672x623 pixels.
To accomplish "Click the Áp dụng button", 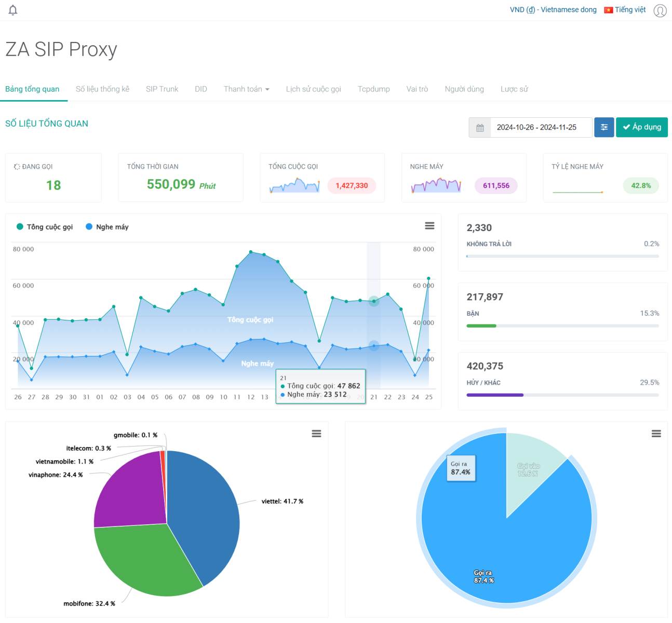I will click(642, 127).
